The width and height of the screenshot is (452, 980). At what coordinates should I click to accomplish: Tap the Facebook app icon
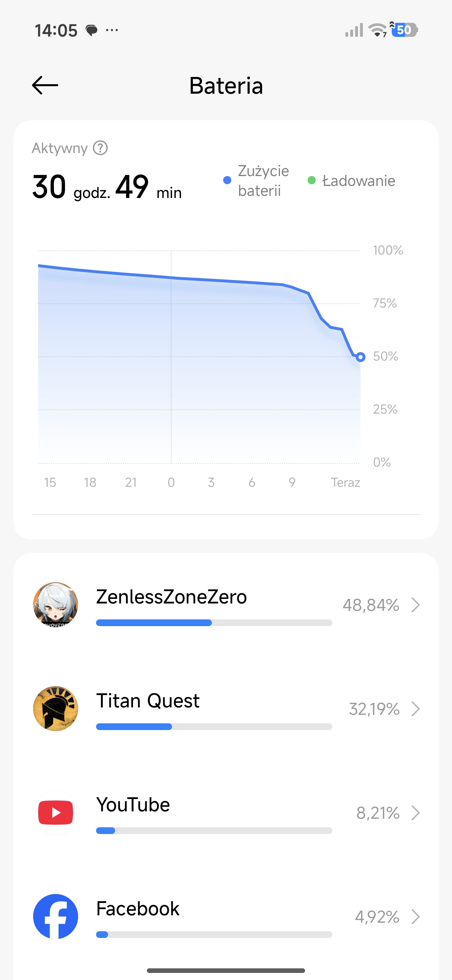[x=55, y=916]
